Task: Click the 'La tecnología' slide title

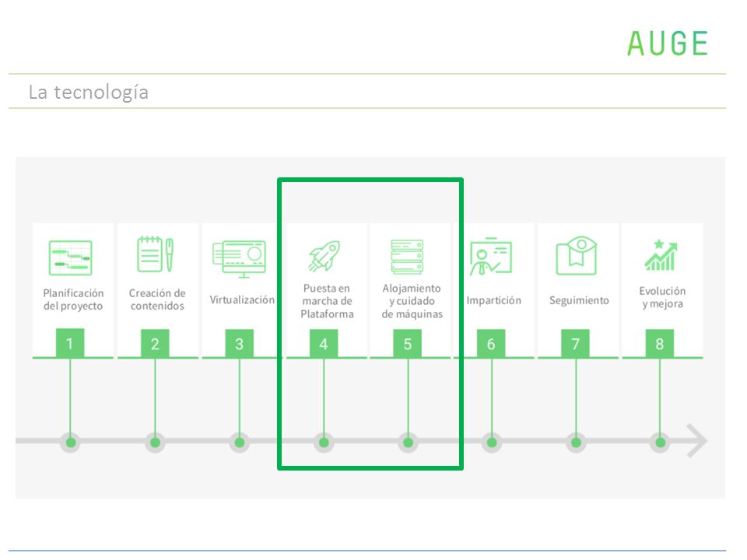Action: 89,92
